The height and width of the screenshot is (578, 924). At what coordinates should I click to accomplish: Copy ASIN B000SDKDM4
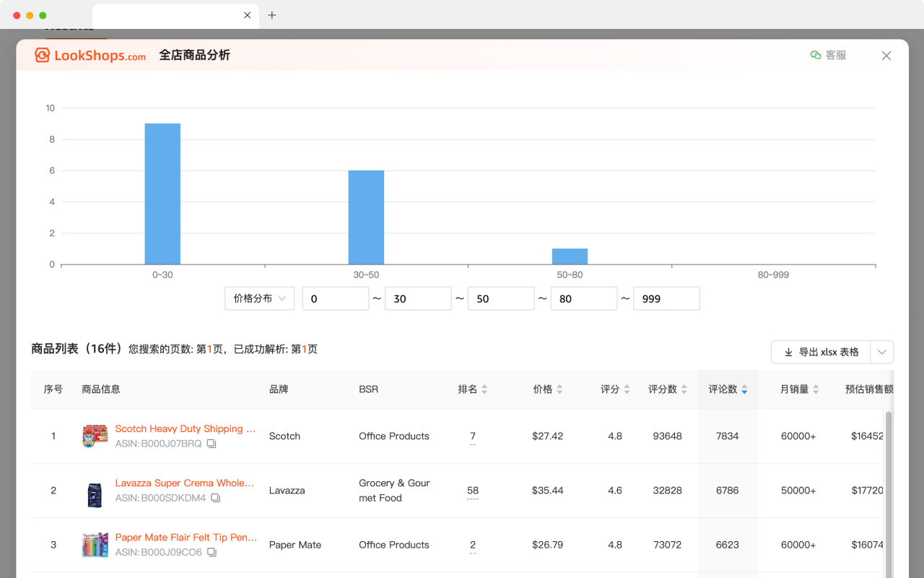click(x=215, y=498)
